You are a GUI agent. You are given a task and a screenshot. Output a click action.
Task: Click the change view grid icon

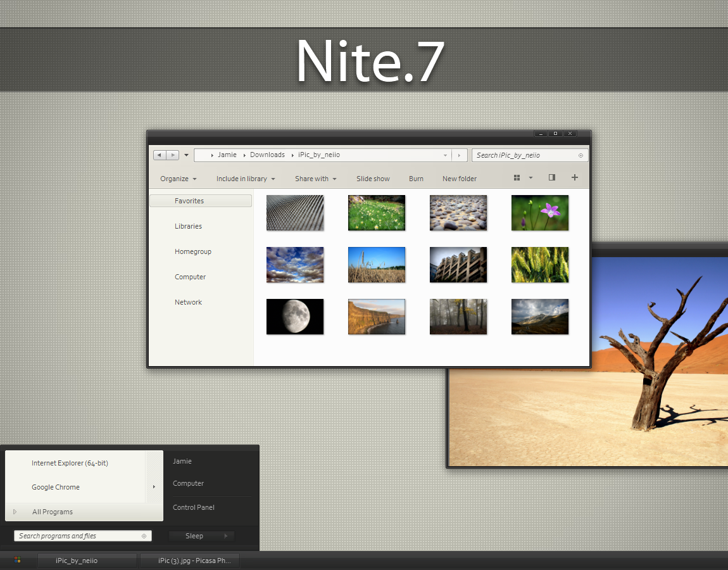point(517,178)
